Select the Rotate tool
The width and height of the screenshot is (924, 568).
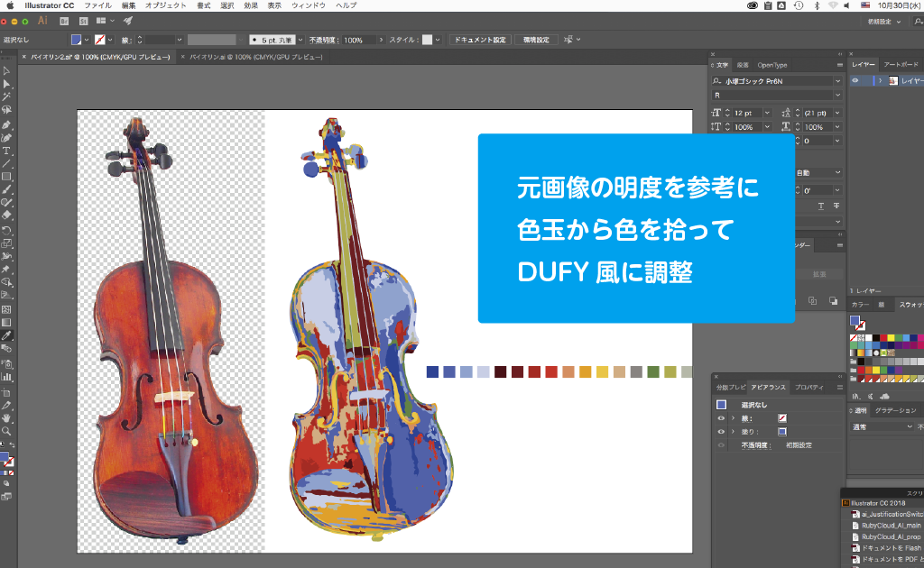(6, 230)
